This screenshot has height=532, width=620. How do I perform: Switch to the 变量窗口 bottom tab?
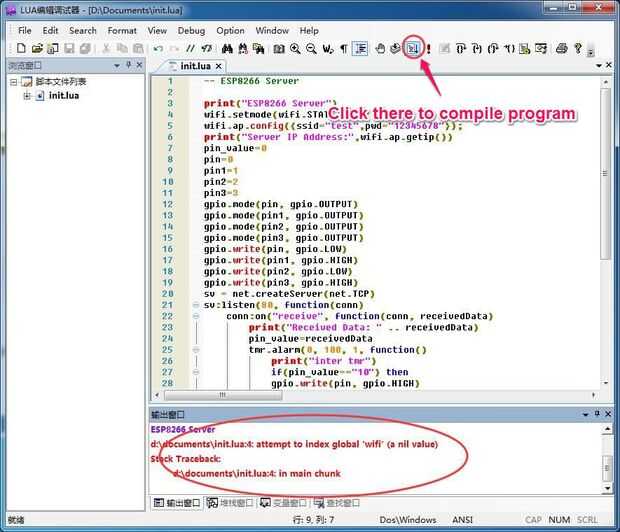[283, 503]
